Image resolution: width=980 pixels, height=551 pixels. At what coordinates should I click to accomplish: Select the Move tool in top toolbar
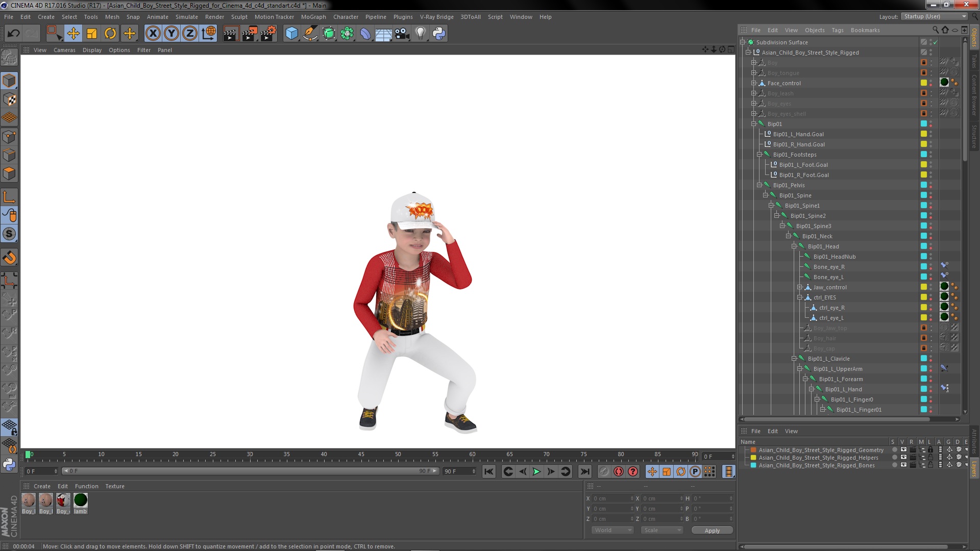(x=73, y=34)
